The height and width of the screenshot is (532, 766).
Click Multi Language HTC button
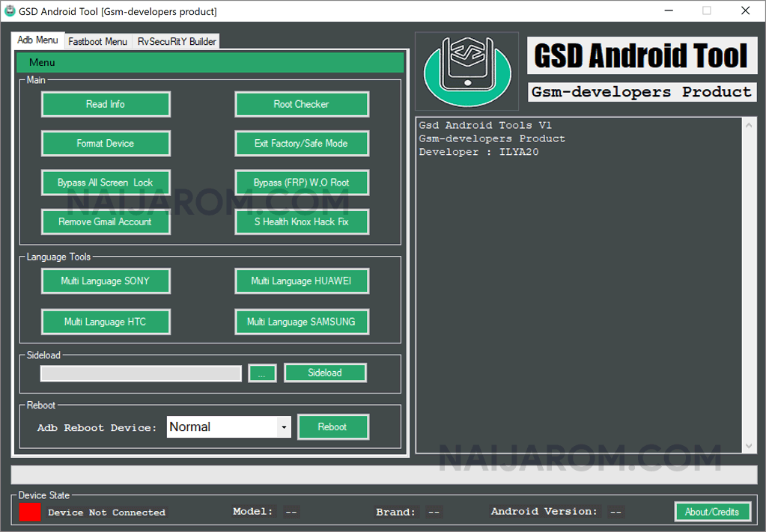106,322
